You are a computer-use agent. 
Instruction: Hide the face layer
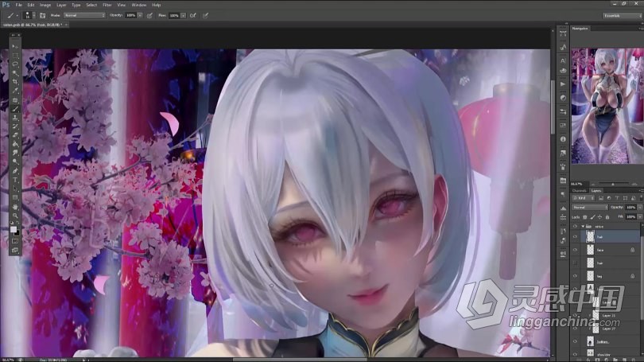(575, 250)
